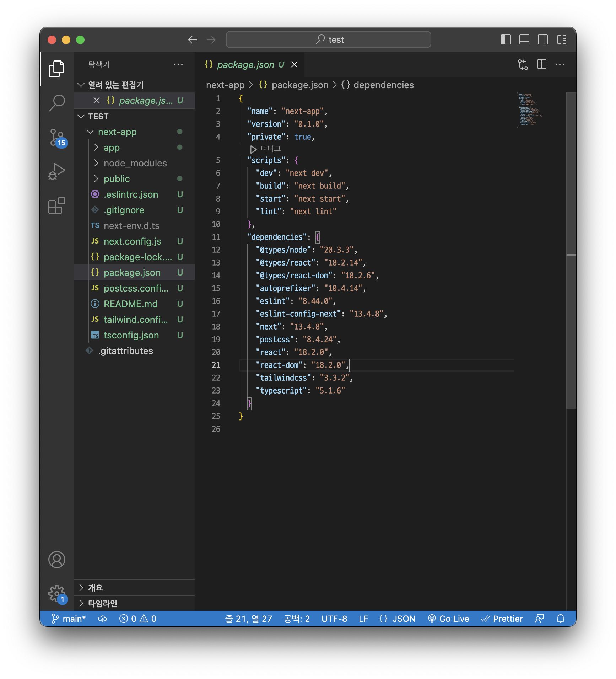Open package-lock.json file
The width and height of the screenshot is (616, 679).
(134, 257)
